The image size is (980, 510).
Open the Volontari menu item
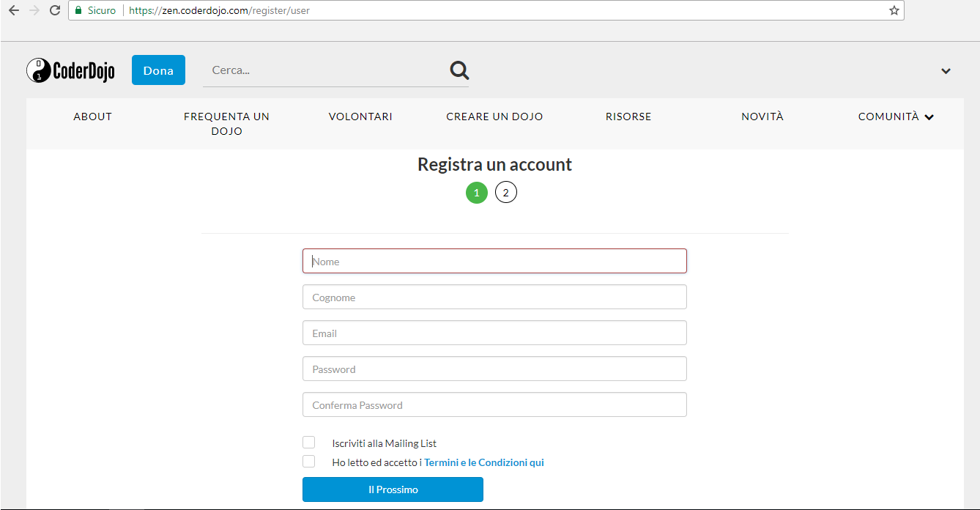pos(360,117)
